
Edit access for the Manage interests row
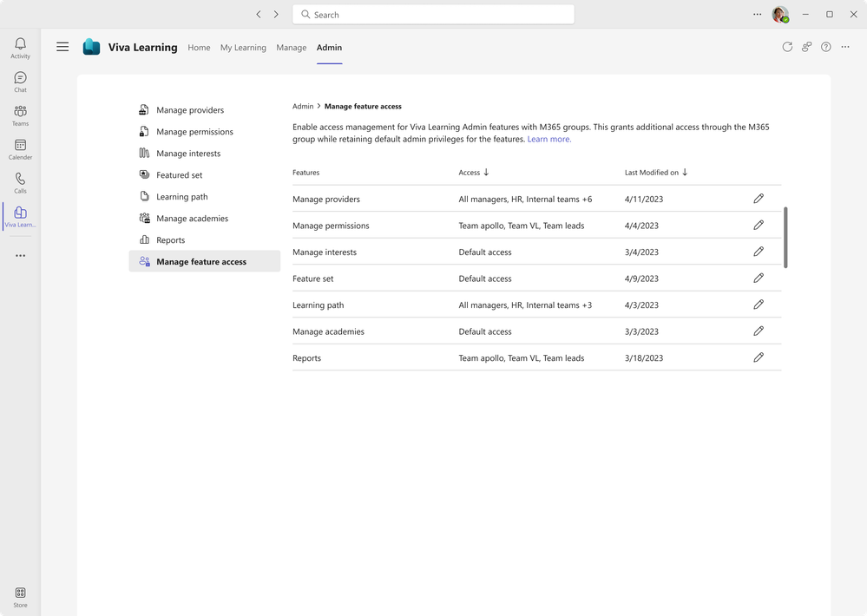click(759, 252)
